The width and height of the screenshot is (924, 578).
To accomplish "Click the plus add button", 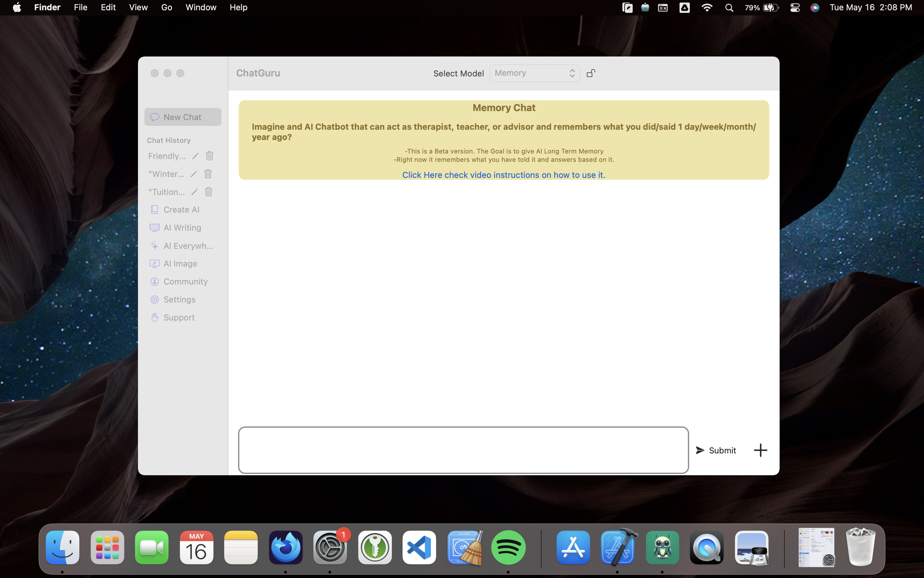I will (x=760, y=450).
